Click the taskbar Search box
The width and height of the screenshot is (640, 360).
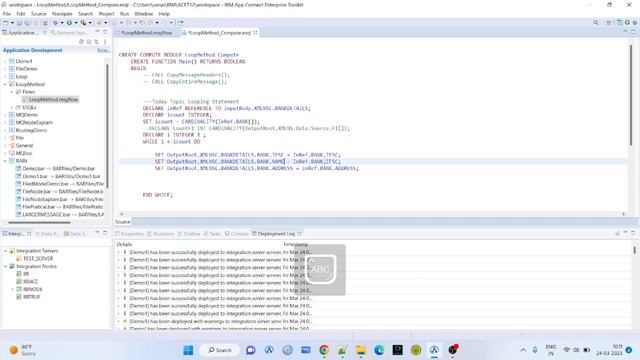pos(220,350)
